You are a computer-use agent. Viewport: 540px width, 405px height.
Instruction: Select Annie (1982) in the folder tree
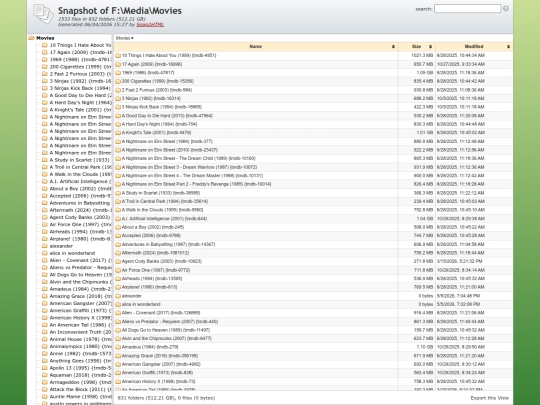point(80,354)
